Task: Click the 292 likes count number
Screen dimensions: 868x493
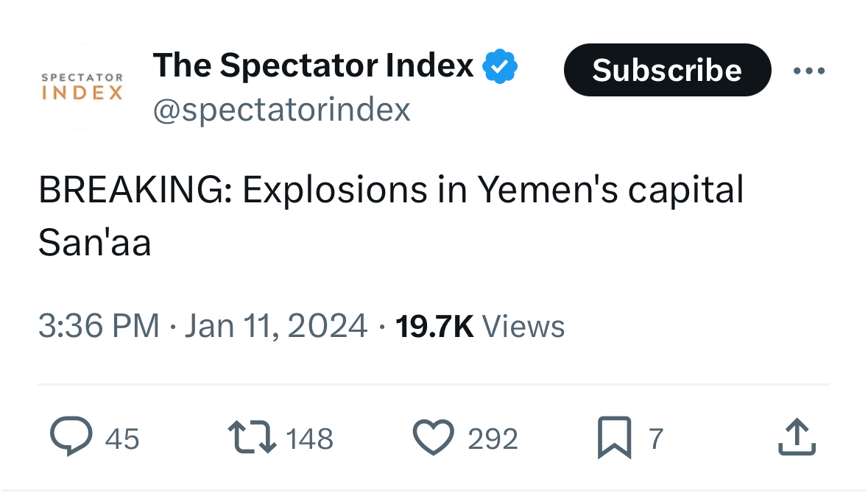Action: 493,439
